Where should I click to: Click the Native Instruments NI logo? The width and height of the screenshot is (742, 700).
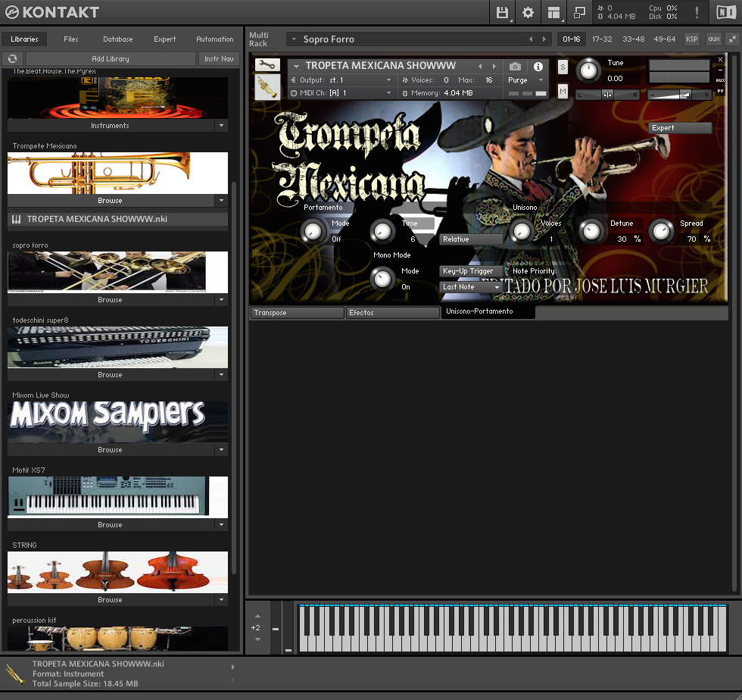tap(726, 12)
